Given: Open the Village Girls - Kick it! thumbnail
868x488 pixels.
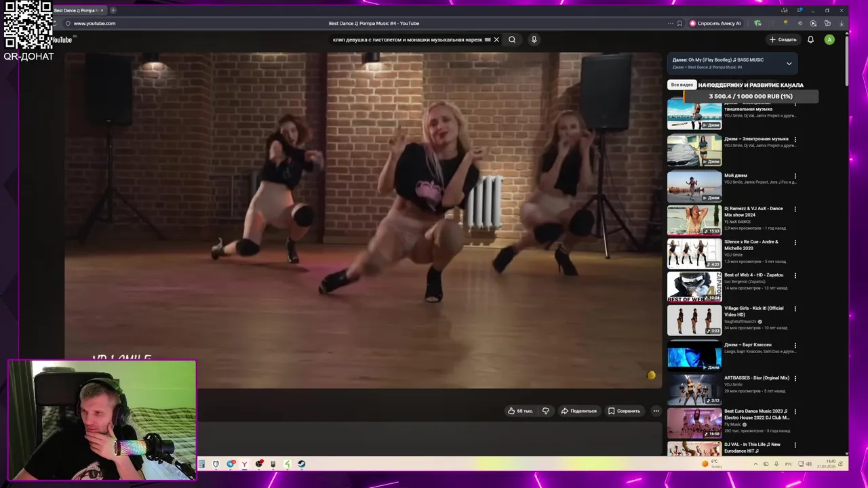Looking at the screenshot, I should click(694, 320).
